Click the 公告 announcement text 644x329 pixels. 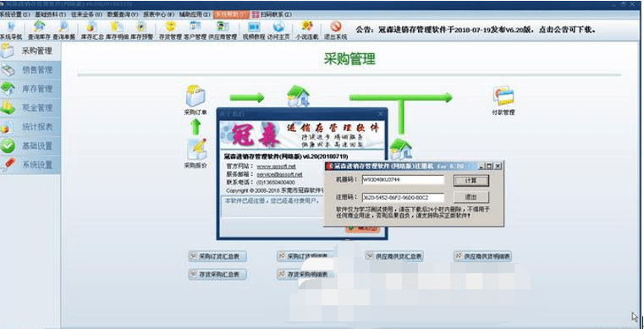476,30
